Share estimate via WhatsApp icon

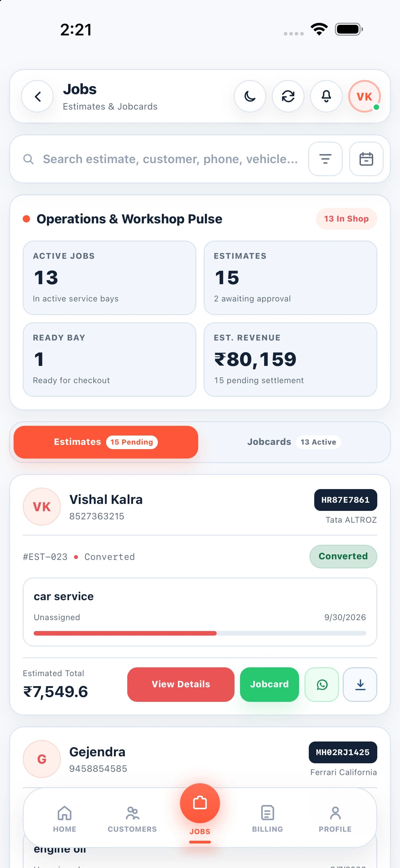(x=322, y=684)
